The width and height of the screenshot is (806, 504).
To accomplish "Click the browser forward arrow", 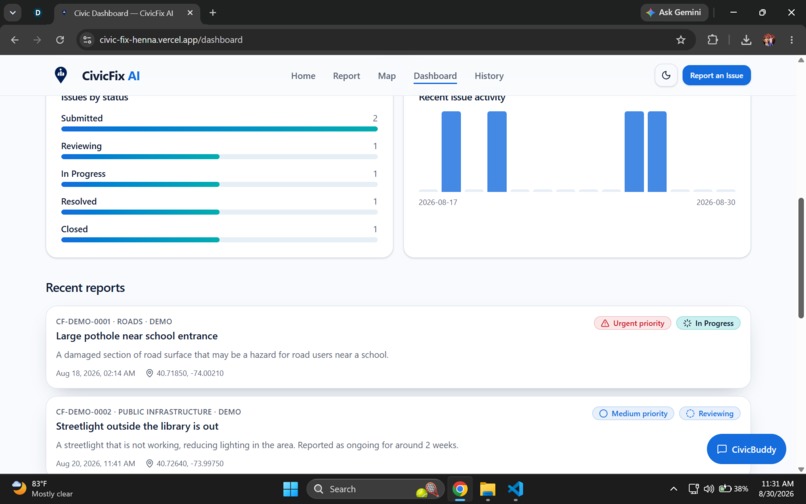I will click(37, 40).
